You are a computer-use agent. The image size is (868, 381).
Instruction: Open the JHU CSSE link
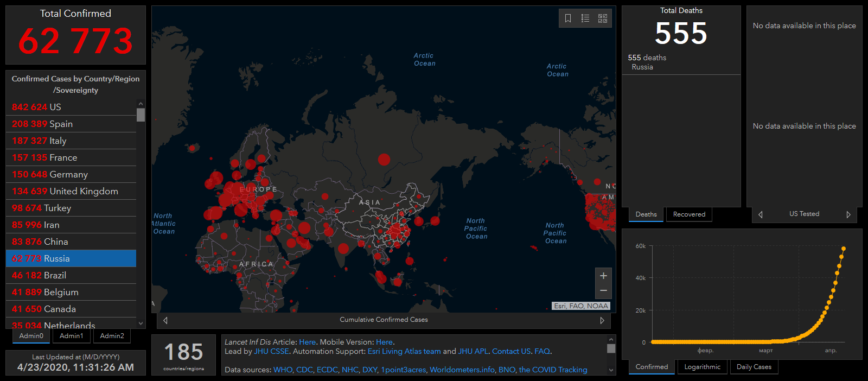pos(271,351)
